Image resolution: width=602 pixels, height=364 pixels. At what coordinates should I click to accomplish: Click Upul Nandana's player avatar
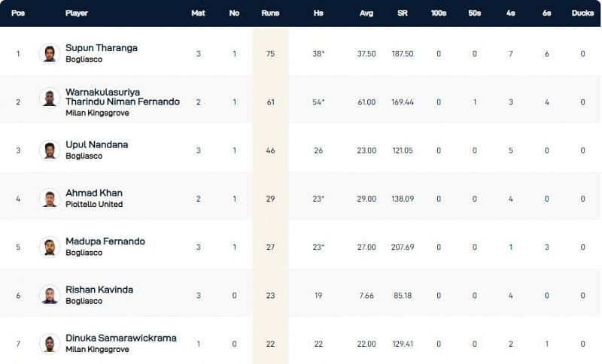point(50,150)
